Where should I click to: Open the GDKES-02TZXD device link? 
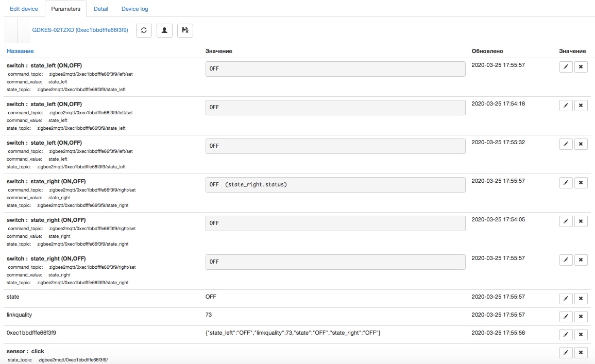(80, 30)
